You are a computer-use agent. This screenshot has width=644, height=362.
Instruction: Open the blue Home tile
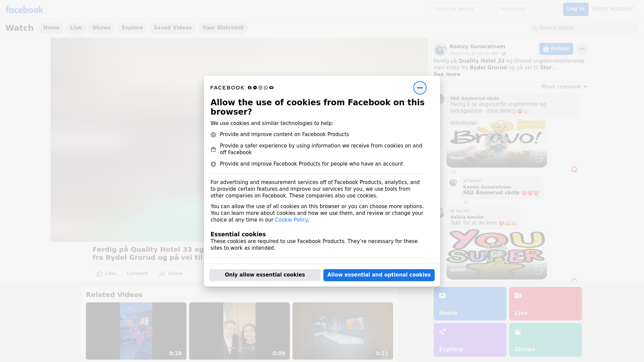click(x=470, y=304)
